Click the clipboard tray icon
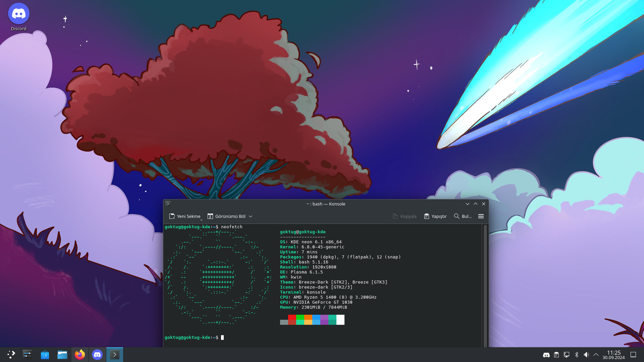 pos(556,355)
